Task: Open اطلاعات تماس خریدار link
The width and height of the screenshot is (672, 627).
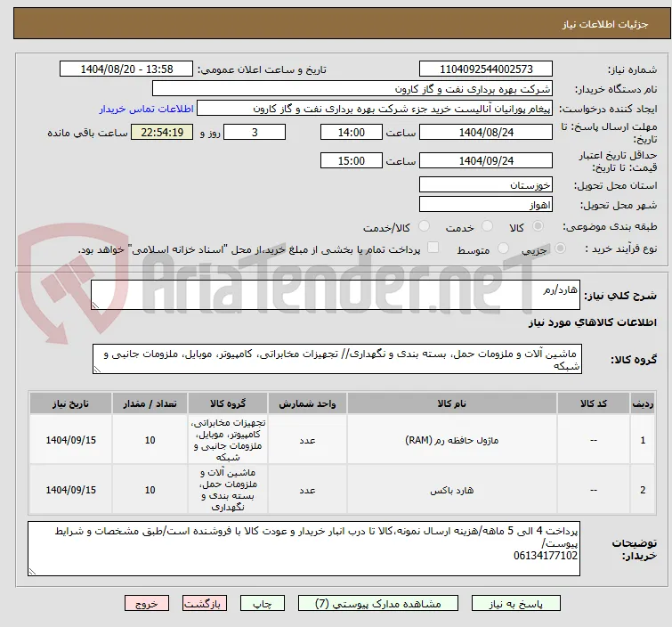Action: 147,109
